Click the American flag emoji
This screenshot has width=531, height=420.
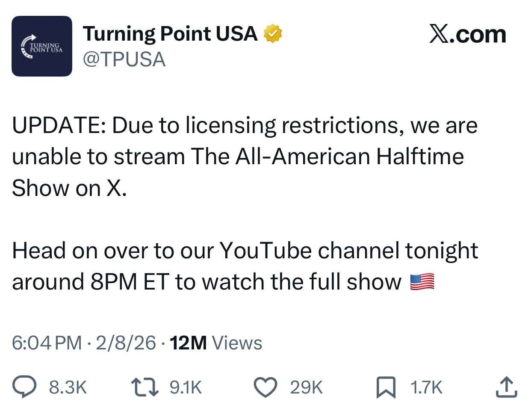point(422,282)
